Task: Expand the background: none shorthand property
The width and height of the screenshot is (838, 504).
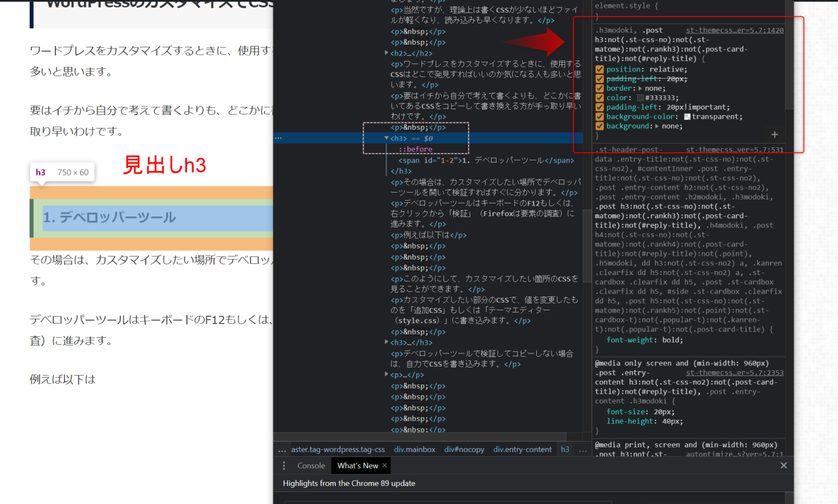Action: pos(657,125)
